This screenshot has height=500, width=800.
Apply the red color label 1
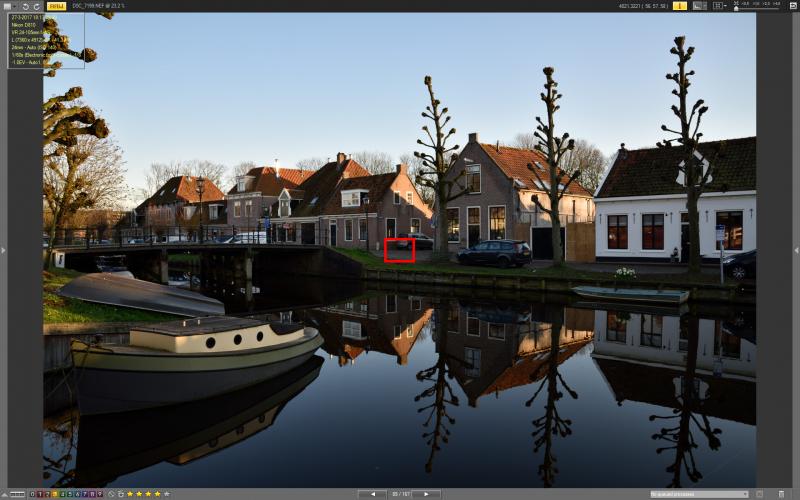(40, 494)
